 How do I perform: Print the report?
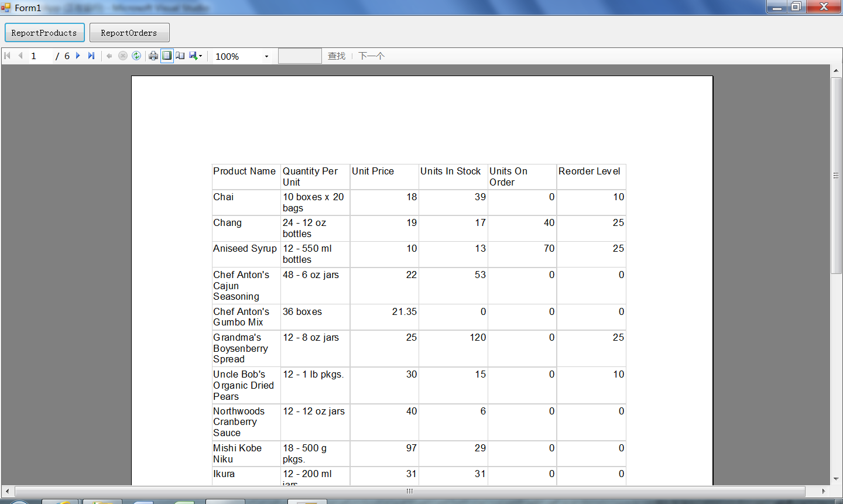(x=153, y=56)
